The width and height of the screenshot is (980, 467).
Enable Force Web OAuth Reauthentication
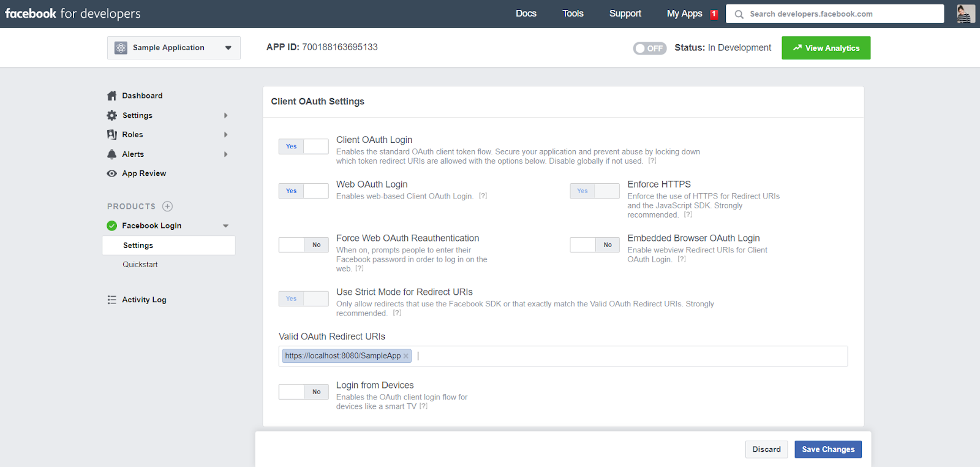(x=304, y=245)
